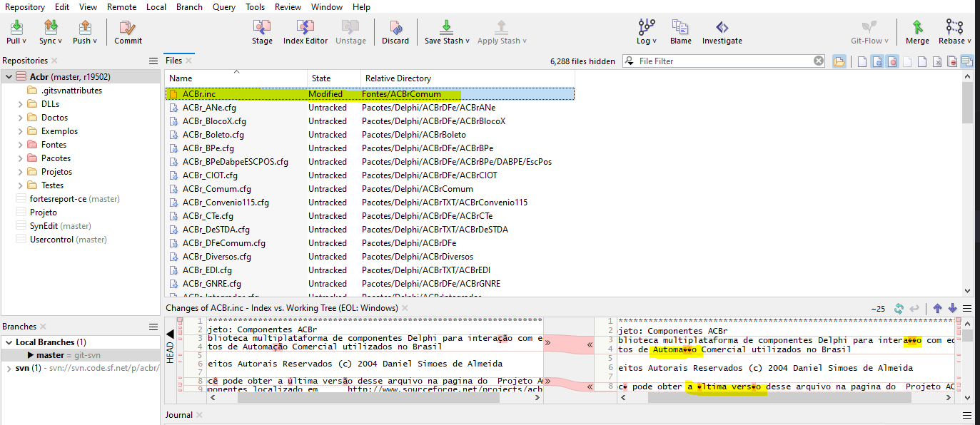This screenshot has height=425, width=980.
Task: Open the Journal panel hamburger menu
Action: pyautogui.click(x=967, y=415)
